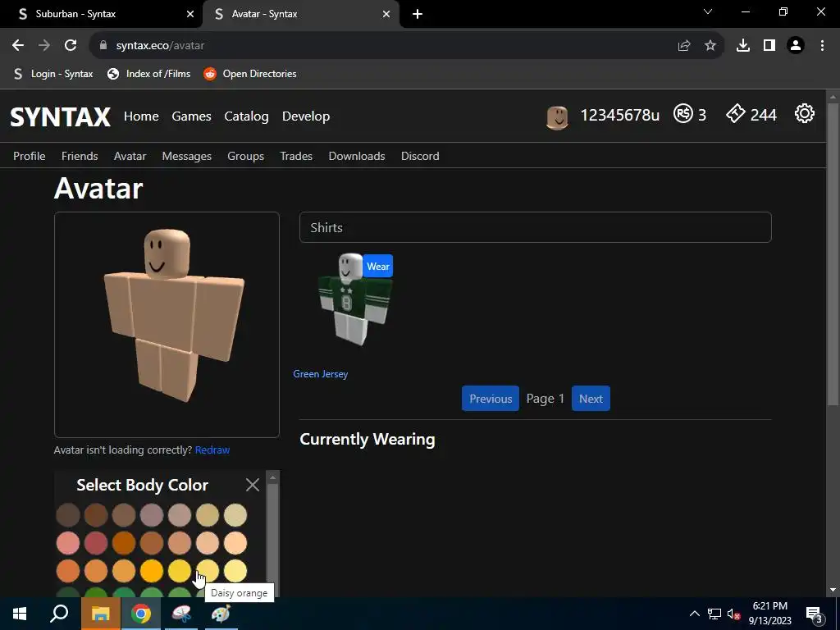Click the Redraw avatar link
Screen dimensions: 840x630
[x=212, y=450]
